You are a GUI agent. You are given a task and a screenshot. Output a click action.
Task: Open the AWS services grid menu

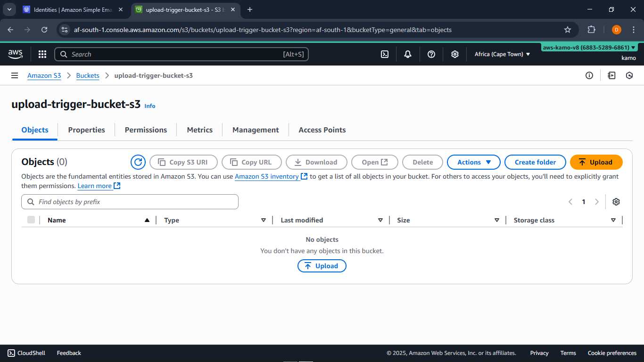pyautogui.click(x=42, y=54)
